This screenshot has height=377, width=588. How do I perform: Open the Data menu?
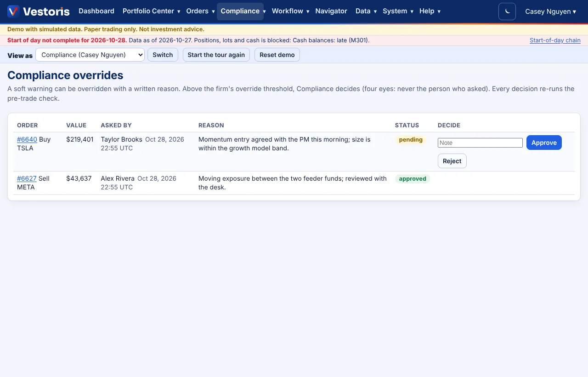[x=366, y=11]
